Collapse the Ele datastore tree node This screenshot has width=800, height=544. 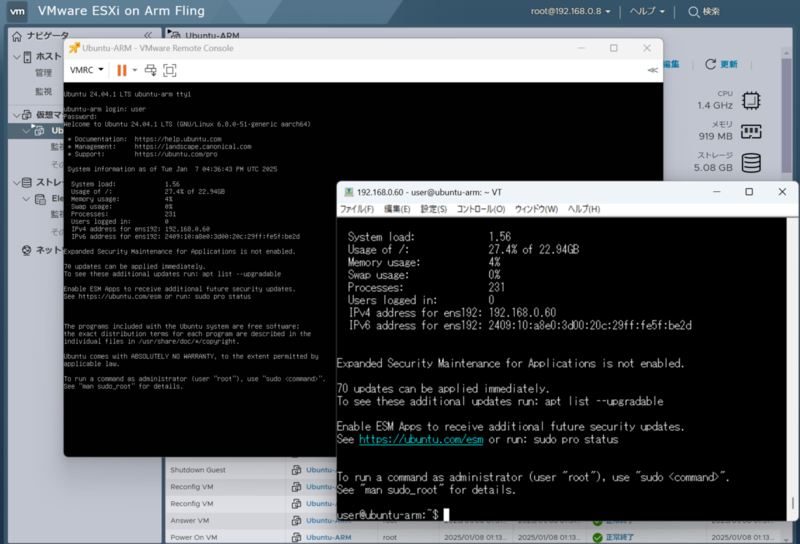(x=26, y=199)
